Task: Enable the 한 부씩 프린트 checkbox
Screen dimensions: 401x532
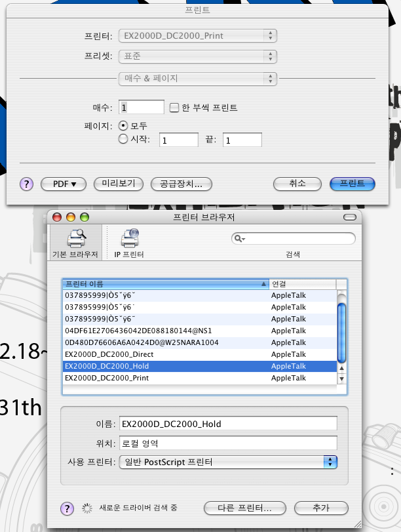Action: tap(174, 108)
